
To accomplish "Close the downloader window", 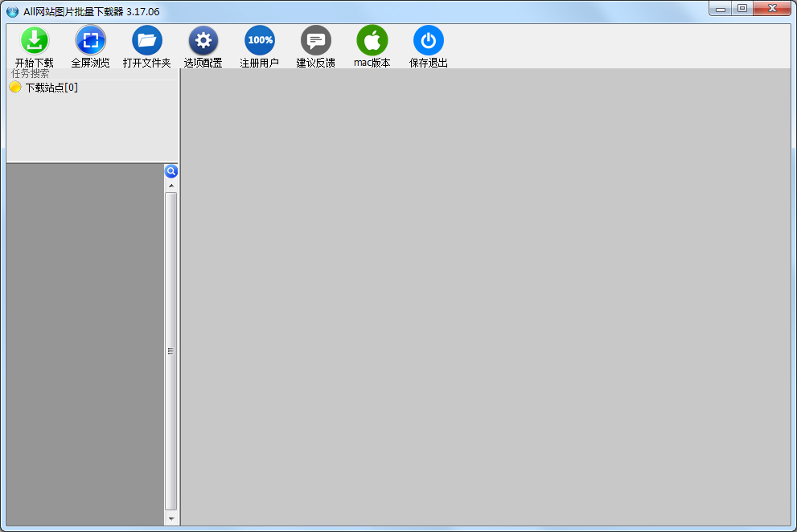I will click(772, 9).
